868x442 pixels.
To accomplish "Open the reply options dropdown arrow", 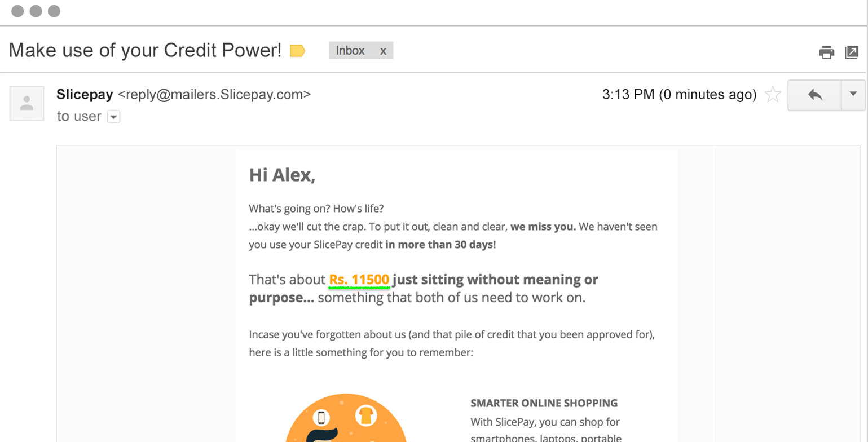I will pyautogui.click(x=853, y=95).
